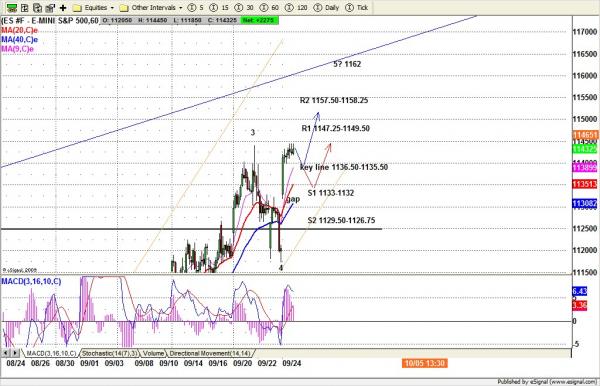Click the O: 112050 open value

pos(117,20)
